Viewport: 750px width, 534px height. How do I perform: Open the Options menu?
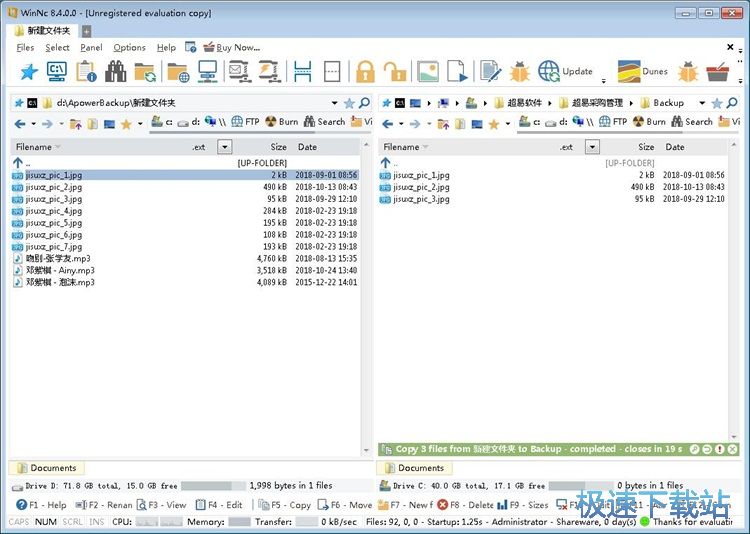click(x=129, y=47)
